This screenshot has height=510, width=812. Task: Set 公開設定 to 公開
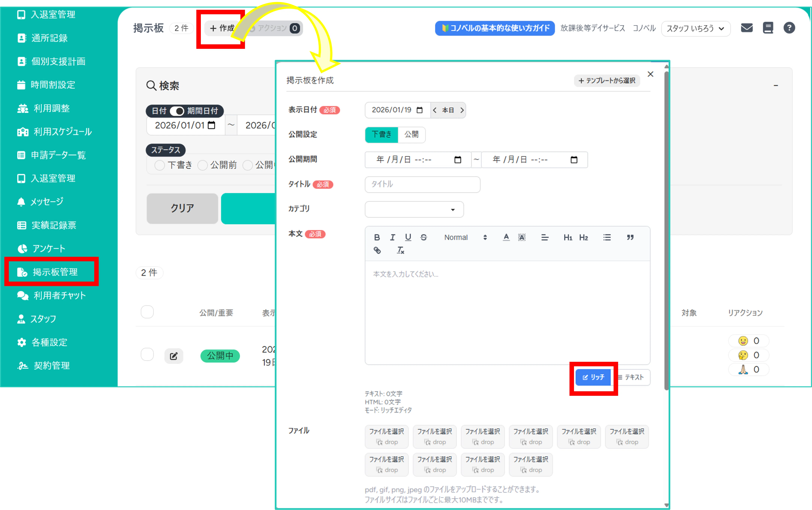point(412,134)
